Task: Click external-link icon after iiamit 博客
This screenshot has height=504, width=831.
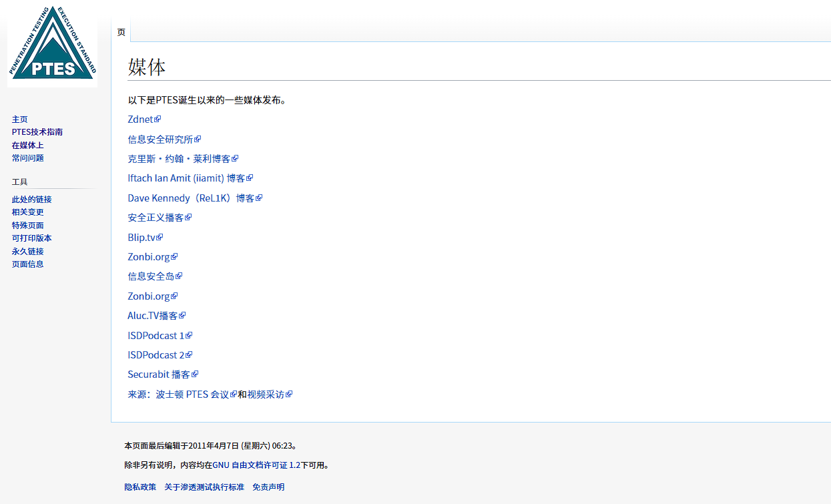Action: (250, 178)
